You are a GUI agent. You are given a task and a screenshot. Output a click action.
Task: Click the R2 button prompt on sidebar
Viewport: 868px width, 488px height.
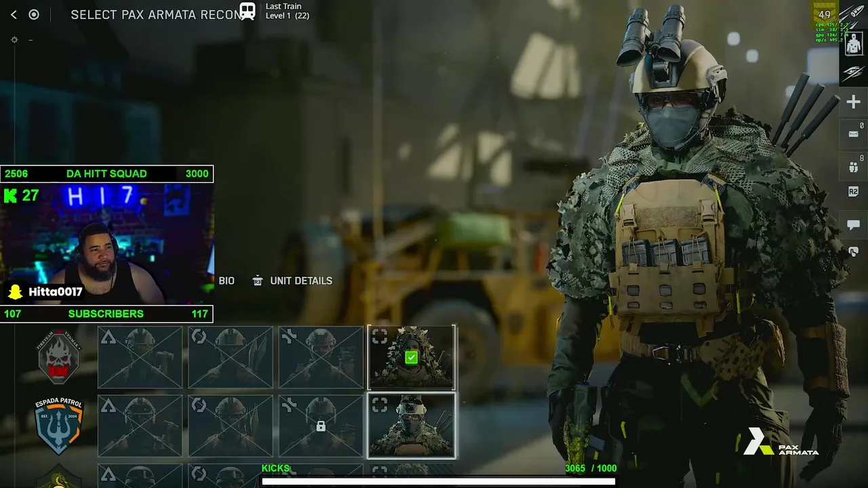pyautogui.click(x=853, y=192)
